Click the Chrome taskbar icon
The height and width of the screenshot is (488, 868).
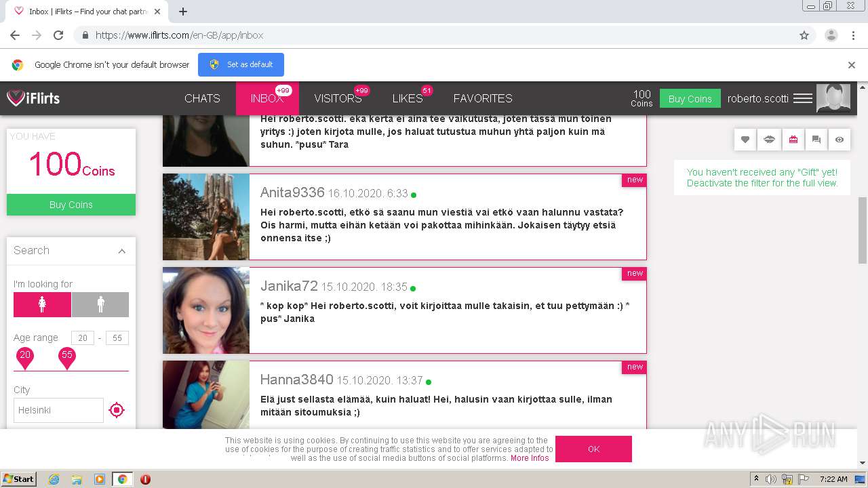tap(122, 479)
